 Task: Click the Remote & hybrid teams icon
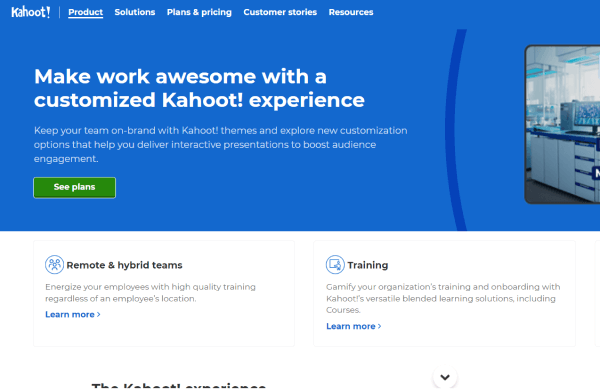(54, 265)
